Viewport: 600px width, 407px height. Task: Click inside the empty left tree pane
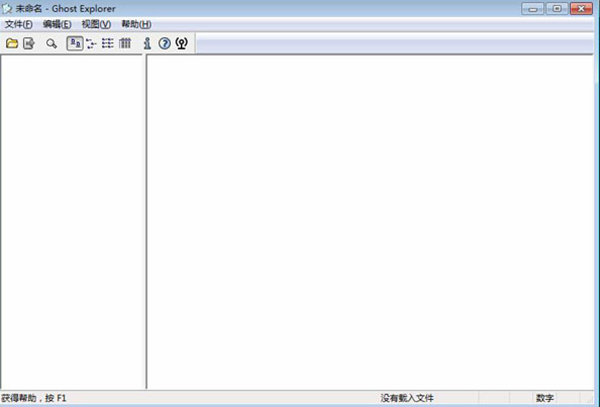click(73, 220)
